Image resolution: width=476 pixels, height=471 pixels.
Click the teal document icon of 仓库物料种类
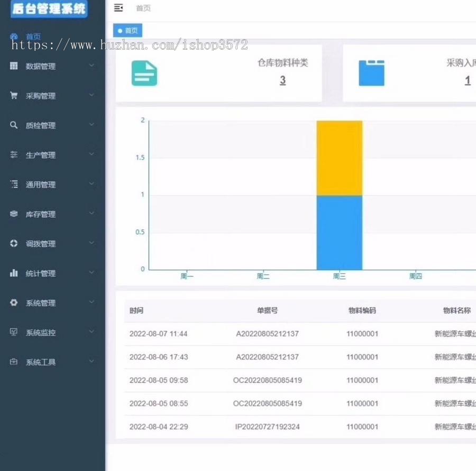coord(144,73)
